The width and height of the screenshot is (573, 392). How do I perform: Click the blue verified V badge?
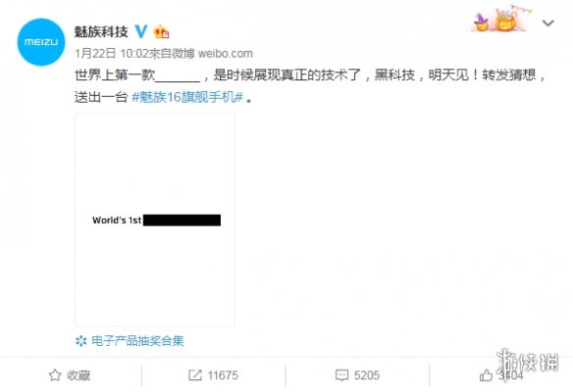click(x=141, y=31)
